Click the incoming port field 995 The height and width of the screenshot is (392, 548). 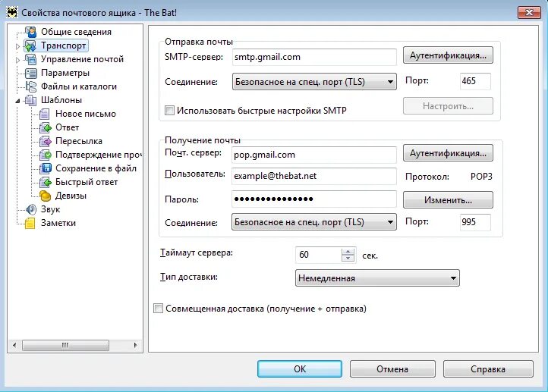click(475, 222)
